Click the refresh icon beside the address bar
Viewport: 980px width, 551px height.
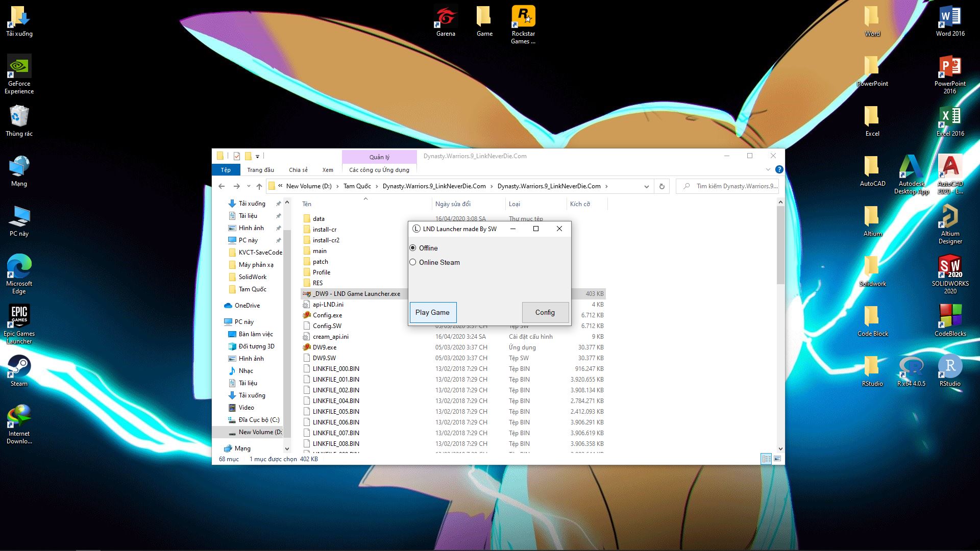click(662, 186)
